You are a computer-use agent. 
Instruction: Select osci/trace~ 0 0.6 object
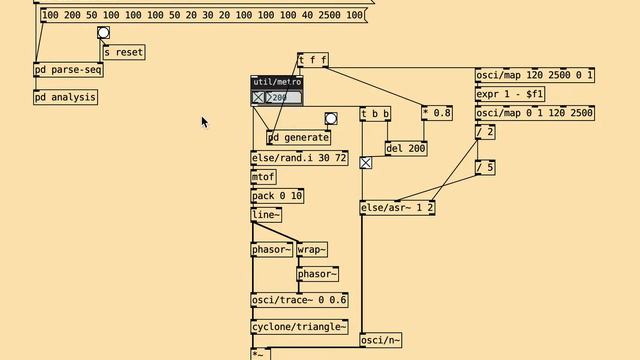[299, 300]
